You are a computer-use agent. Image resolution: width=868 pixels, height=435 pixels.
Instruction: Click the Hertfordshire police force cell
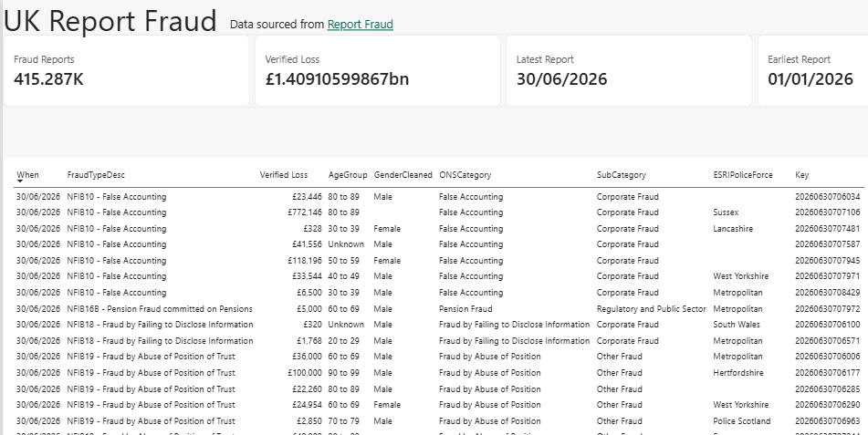click(x=737, y=373)
